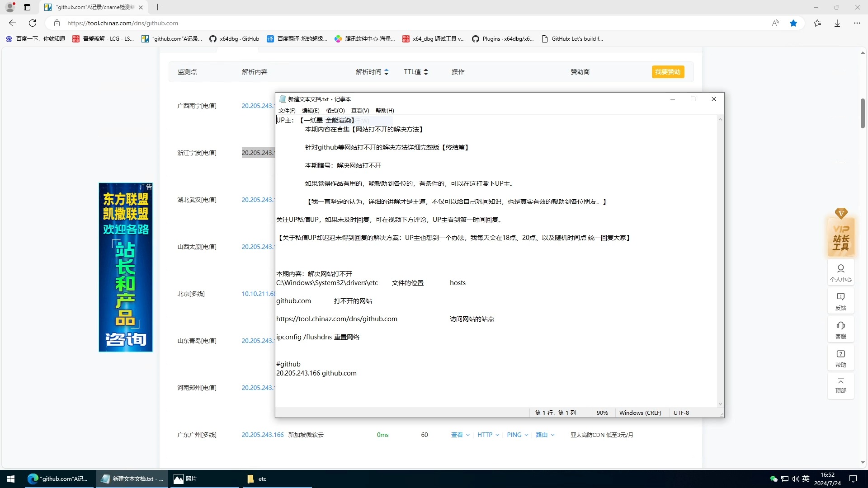
Task: Start read aloud from address bar
Action: (x=775, y=23)
